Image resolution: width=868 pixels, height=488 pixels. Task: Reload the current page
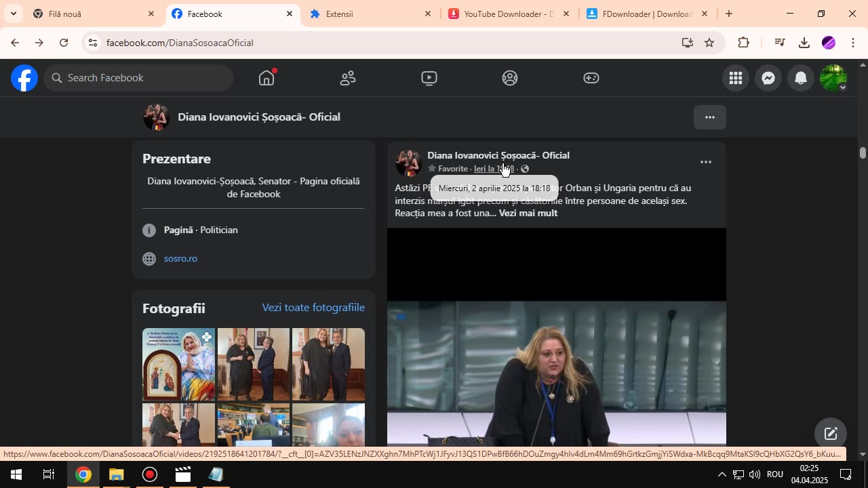[x=64, y=43]
